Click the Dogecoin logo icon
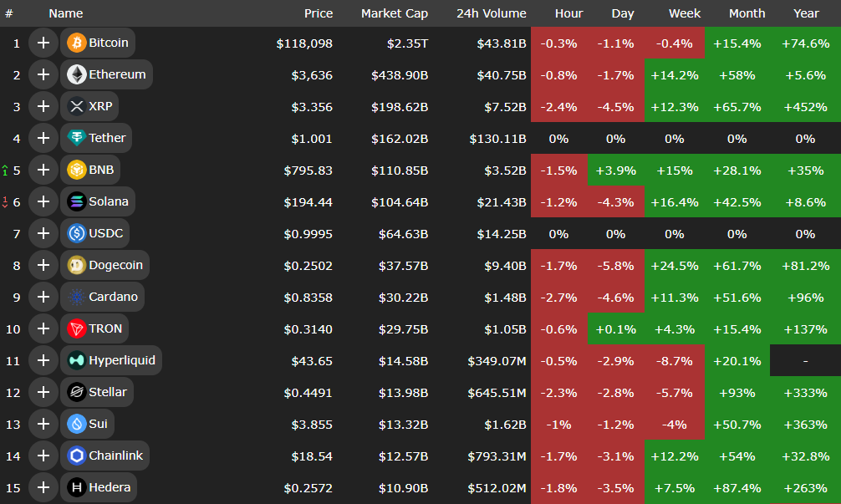Screen dimensions: 841x504 coord(76,265)
